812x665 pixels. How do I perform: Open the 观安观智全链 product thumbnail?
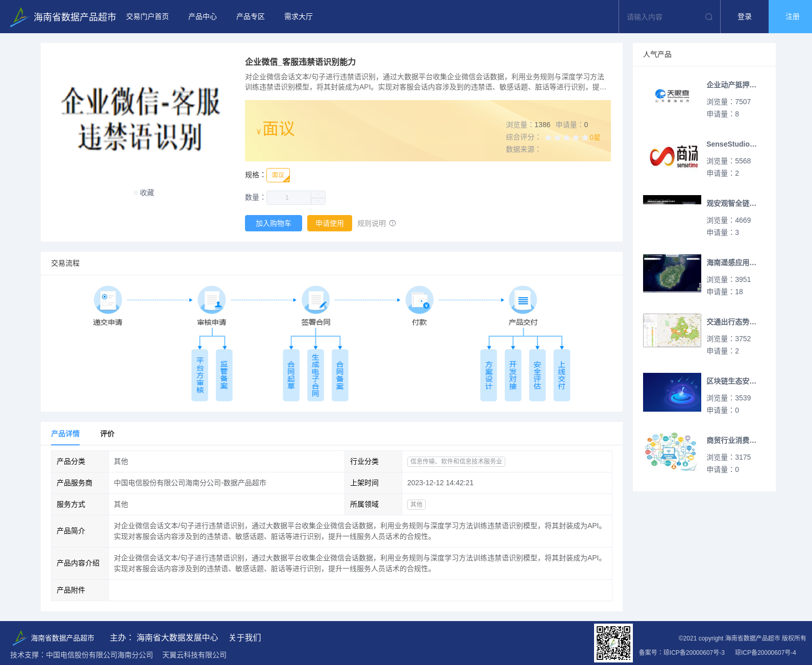click(x=672, y=200)
